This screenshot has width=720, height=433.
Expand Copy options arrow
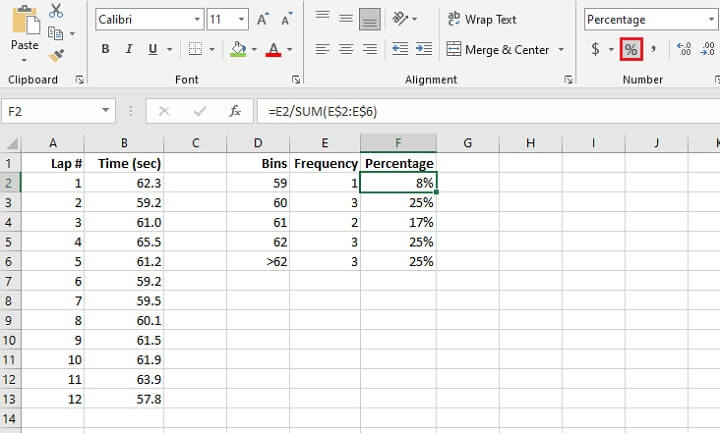[72, 34]
